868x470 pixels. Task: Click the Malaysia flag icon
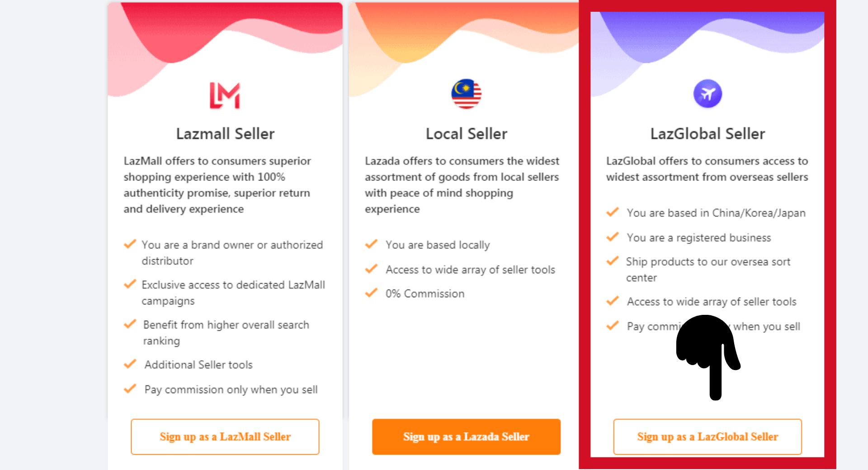click(x=466, y=94)
